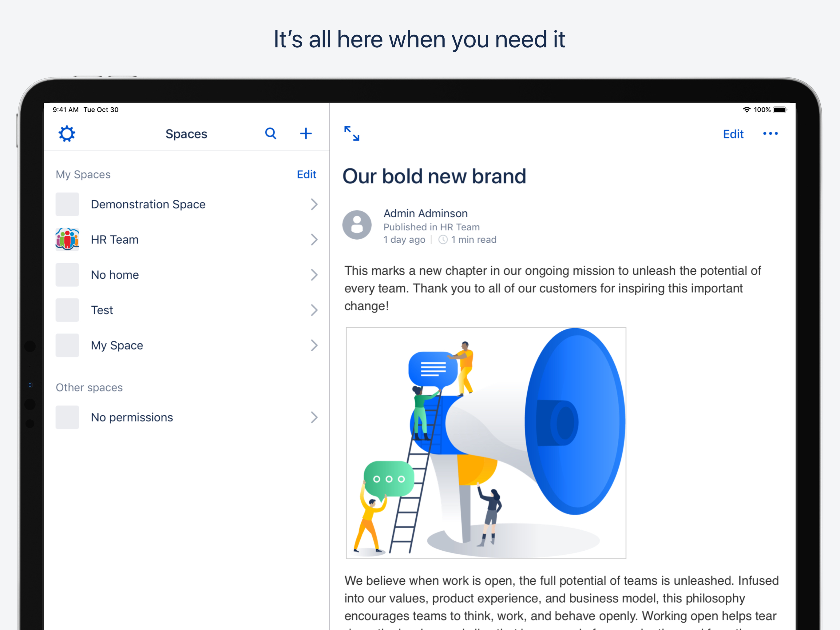Viewport: 840px width, 630px height.
Task: Select the HR Team space name
Action: point(115,240)
